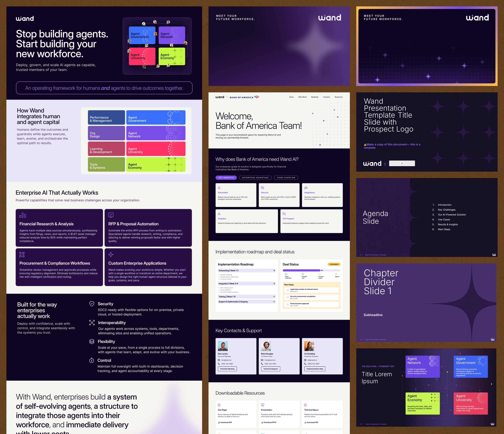Viewport: 504px width, 434px height.
Task: Click the Implementation Help button
Action: point(315,369)
